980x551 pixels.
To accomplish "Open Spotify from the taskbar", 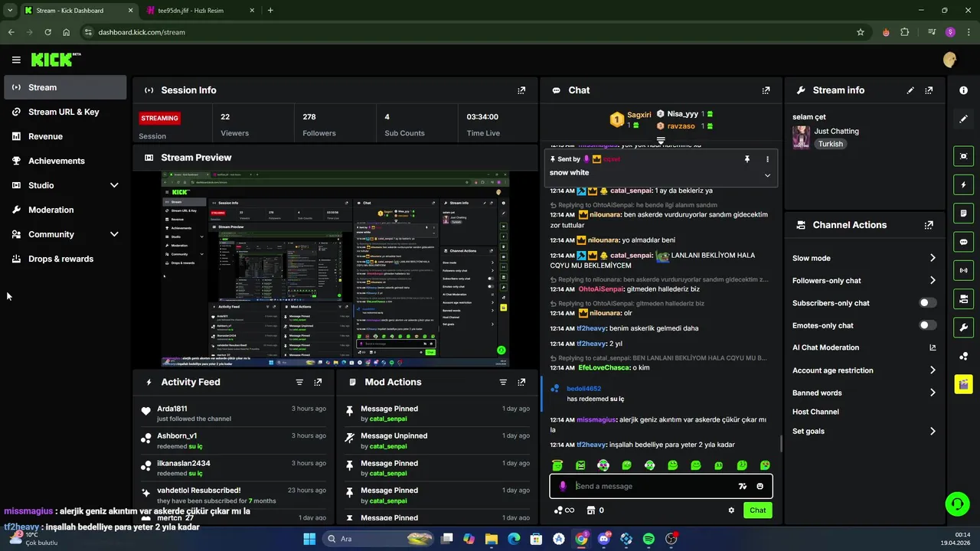I will (648, 539).
